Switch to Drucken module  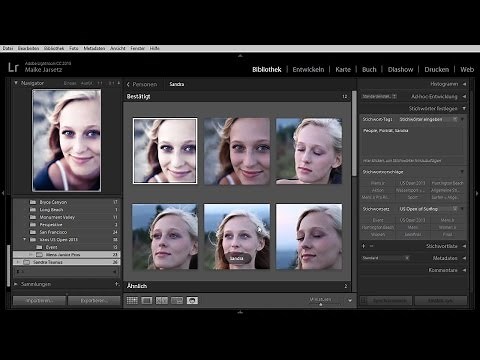click(x=437, y=69)
